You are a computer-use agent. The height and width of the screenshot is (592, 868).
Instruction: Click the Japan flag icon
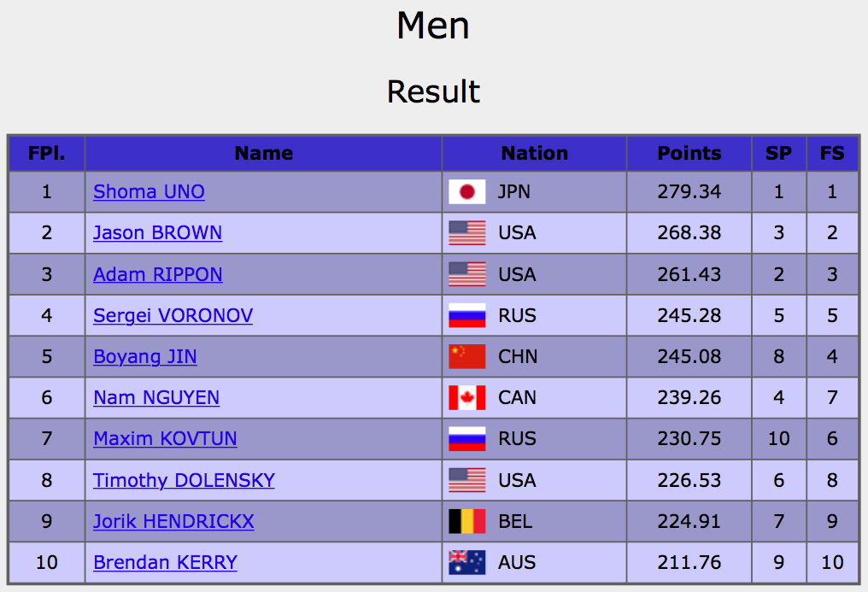tap(466, 191)
